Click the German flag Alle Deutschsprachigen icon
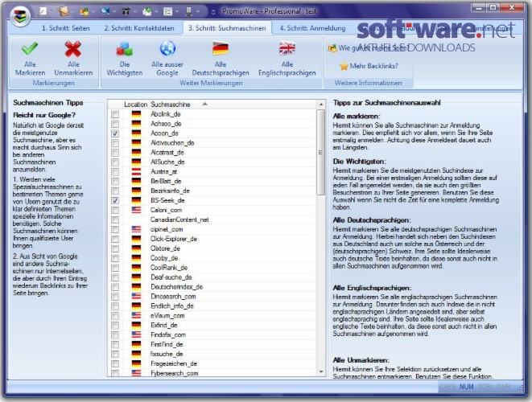The width and height of the screenshot is (532, 402). point(221,48)
